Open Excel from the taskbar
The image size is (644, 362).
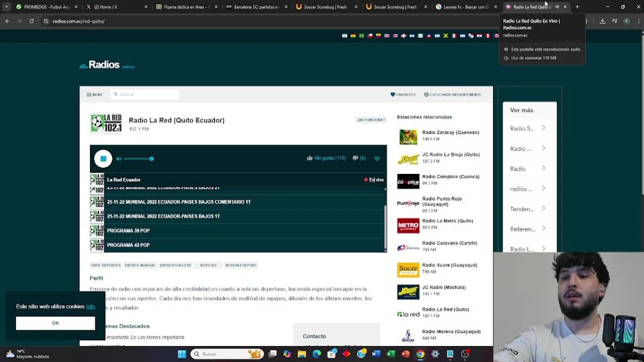point(391,354)
